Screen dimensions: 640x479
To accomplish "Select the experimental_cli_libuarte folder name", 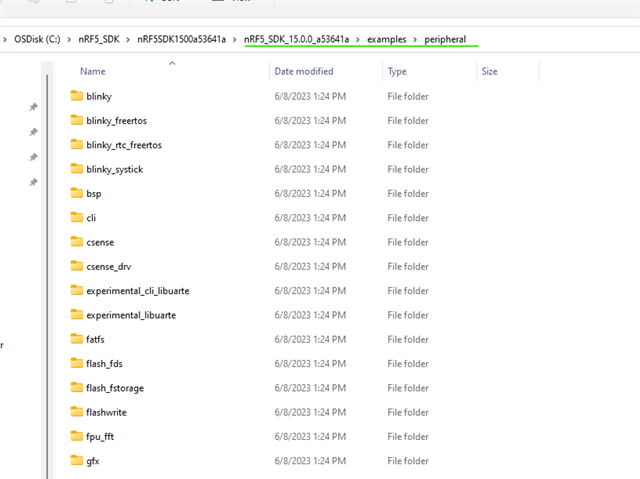I will [138, 291].
